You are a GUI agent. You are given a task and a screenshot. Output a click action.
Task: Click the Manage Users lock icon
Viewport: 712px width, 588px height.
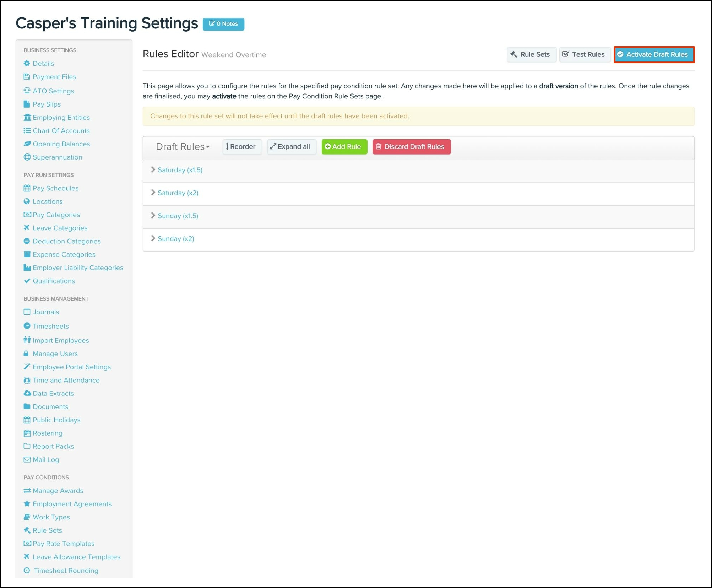[26, 354]
